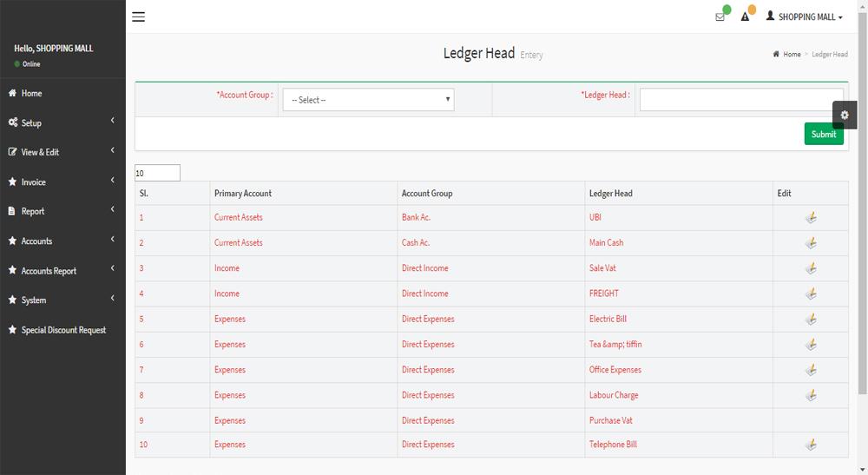Follow the Home breadcrumb link

(x=792, y=54)
